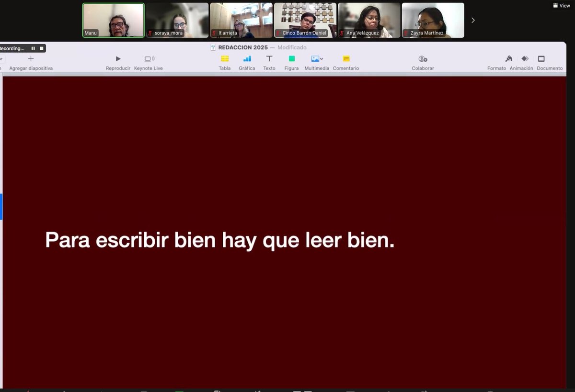Click the muted mic icon beside Cinco Barrón Daniel
The image size is (575, 392).
pos(278,33)
